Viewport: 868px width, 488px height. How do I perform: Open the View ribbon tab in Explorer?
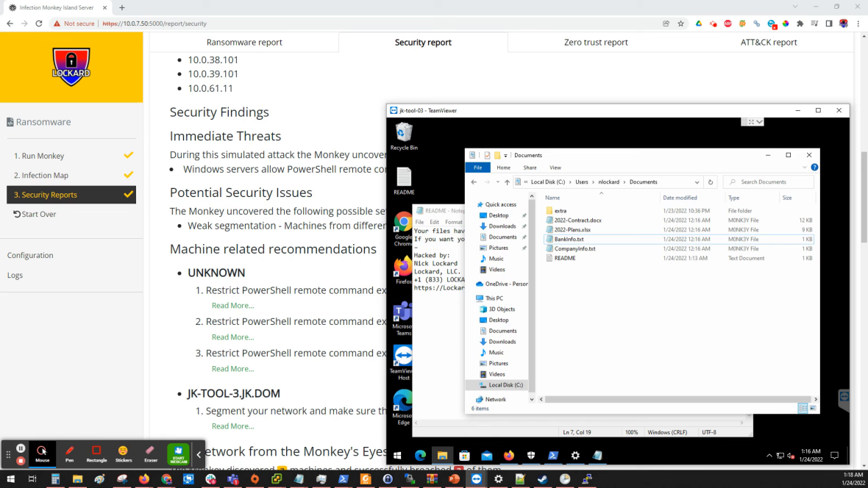555,168
